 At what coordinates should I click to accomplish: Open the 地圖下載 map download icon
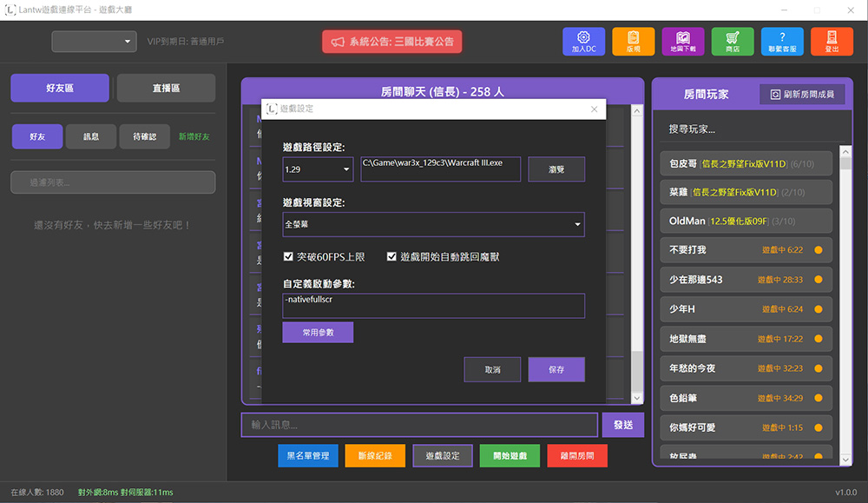point(683,42)
